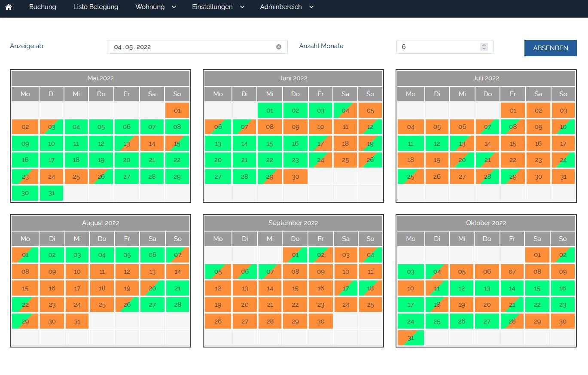Viewport: 588px width, 375px height.
Task: Open the Buchung menu item
Action: (43, 7)
